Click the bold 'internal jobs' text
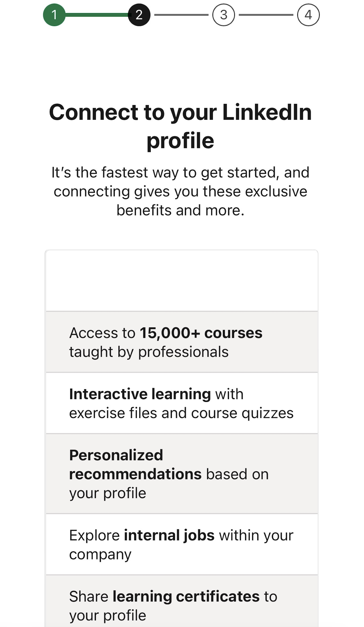The image size is (364, 627). coord(169,536)
